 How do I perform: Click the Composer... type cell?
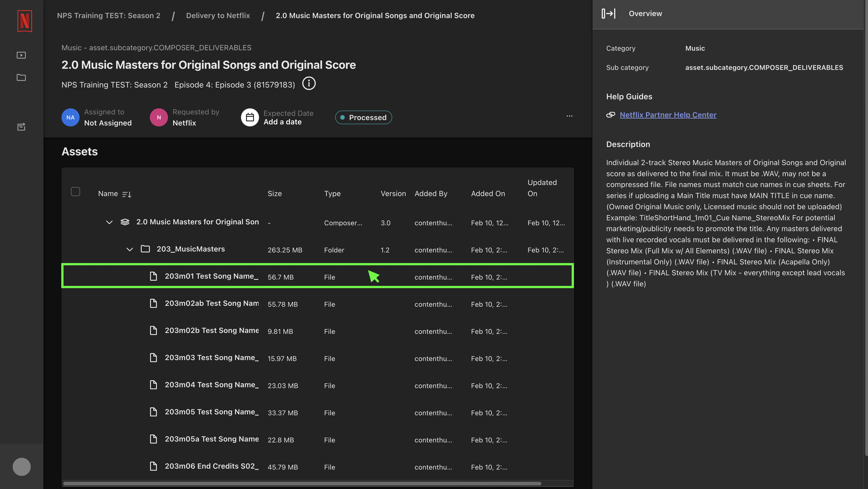(343, 223)
